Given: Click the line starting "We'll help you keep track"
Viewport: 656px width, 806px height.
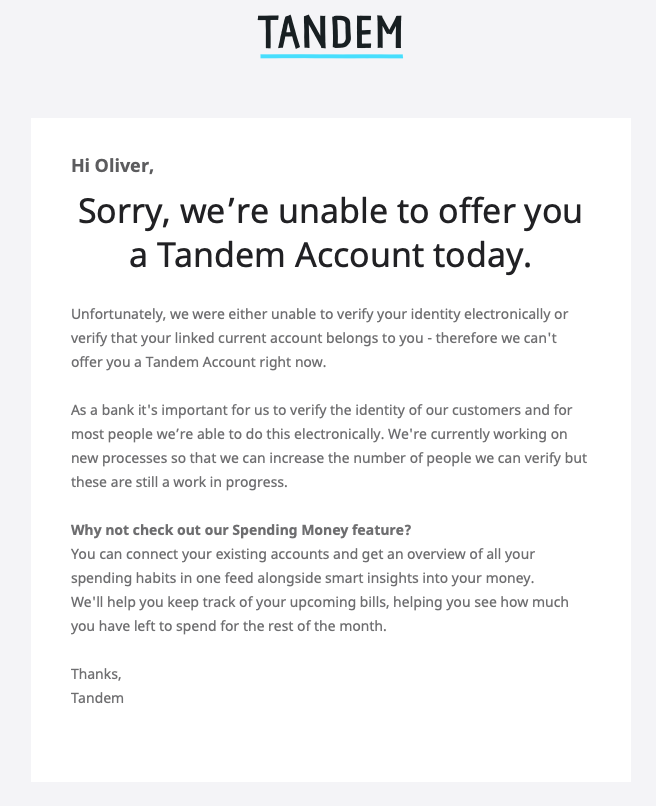Looking at the screenshot, I should coord(320,602).
